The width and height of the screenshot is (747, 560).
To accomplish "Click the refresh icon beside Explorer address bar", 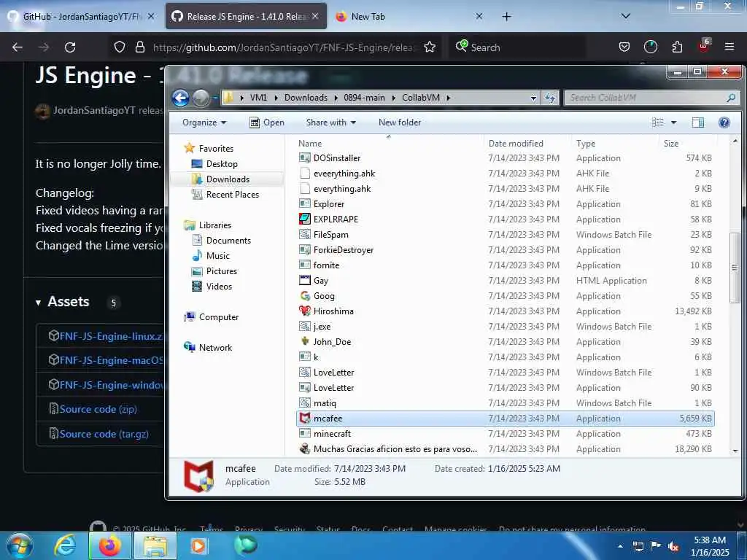I will click(550, 98).
